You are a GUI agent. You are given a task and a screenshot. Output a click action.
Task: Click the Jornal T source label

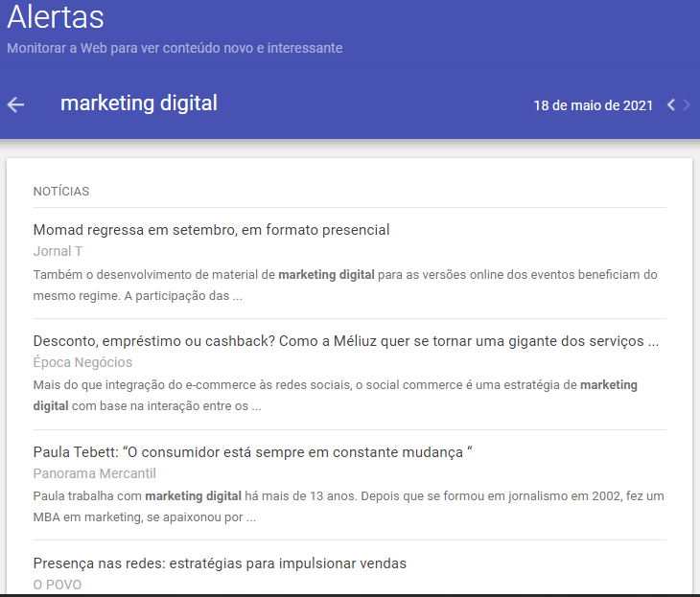pos(58,251)
